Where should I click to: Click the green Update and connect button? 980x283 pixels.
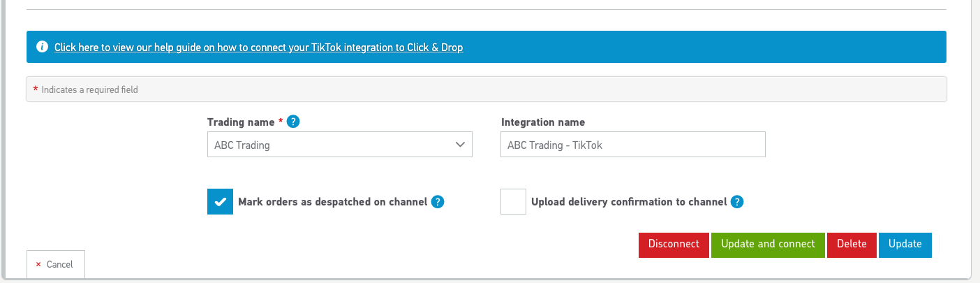(x=768, y=245)
